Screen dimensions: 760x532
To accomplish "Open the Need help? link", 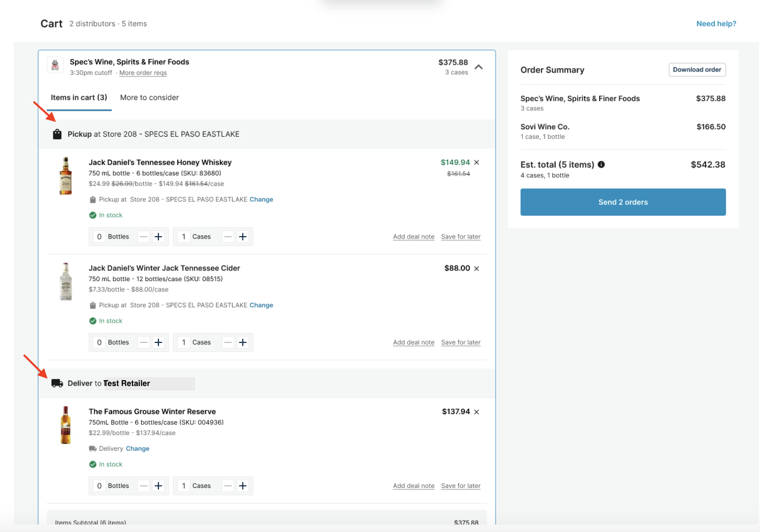I will pos(716,24).
